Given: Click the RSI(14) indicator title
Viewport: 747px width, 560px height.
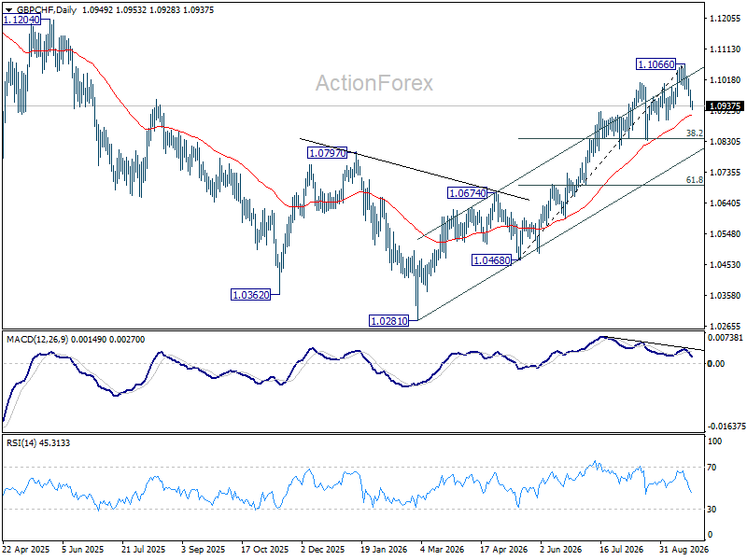Looking at the screenshot, I should coord(21,442).
